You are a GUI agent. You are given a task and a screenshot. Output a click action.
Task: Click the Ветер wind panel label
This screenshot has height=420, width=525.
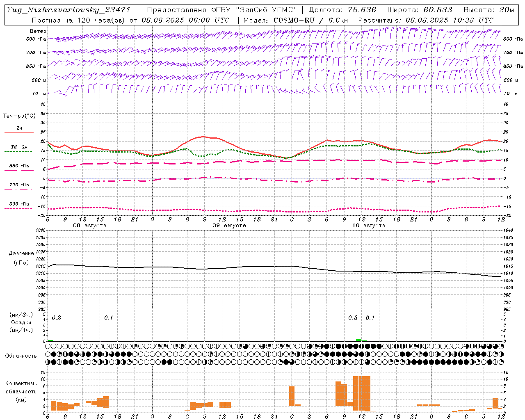point(38,31)
